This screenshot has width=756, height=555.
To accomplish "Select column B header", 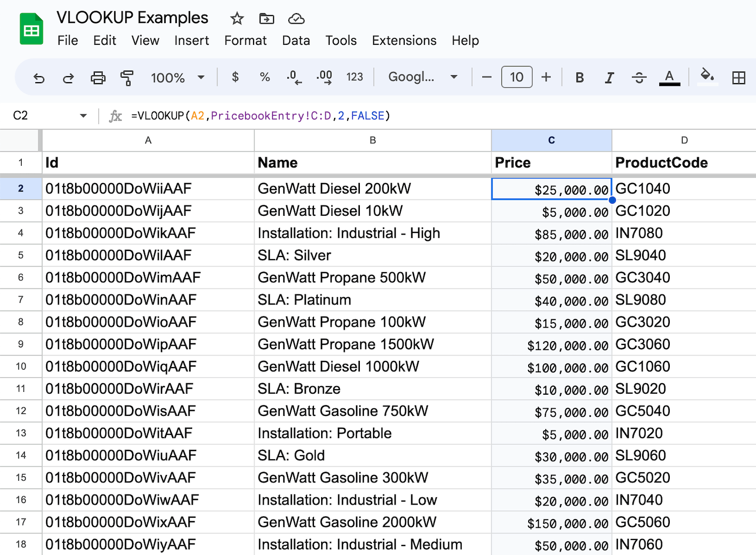I will coord(372,140).
